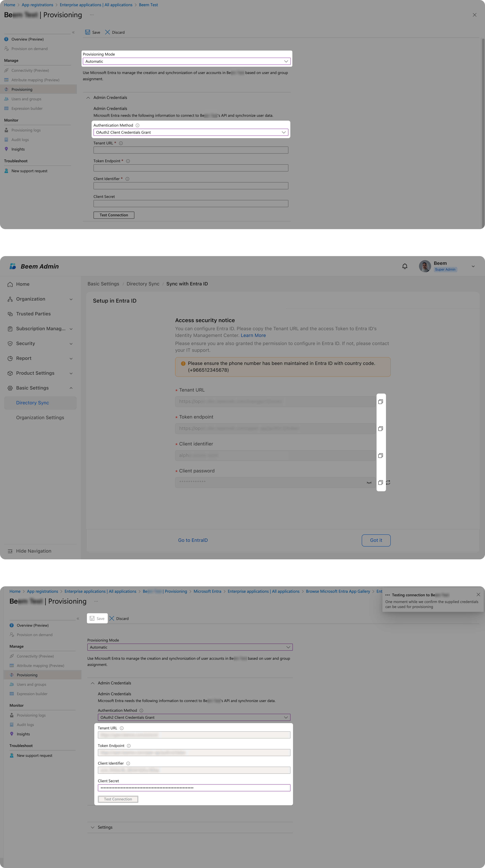Click the info icon beside required Token Endpoint in the upper Provisioning screenshot

128,161
